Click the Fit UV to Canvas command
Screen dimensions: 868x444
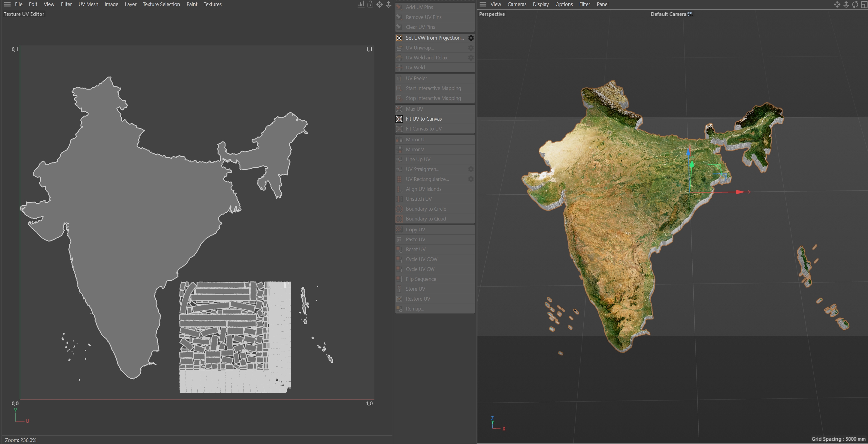[424, 119]
